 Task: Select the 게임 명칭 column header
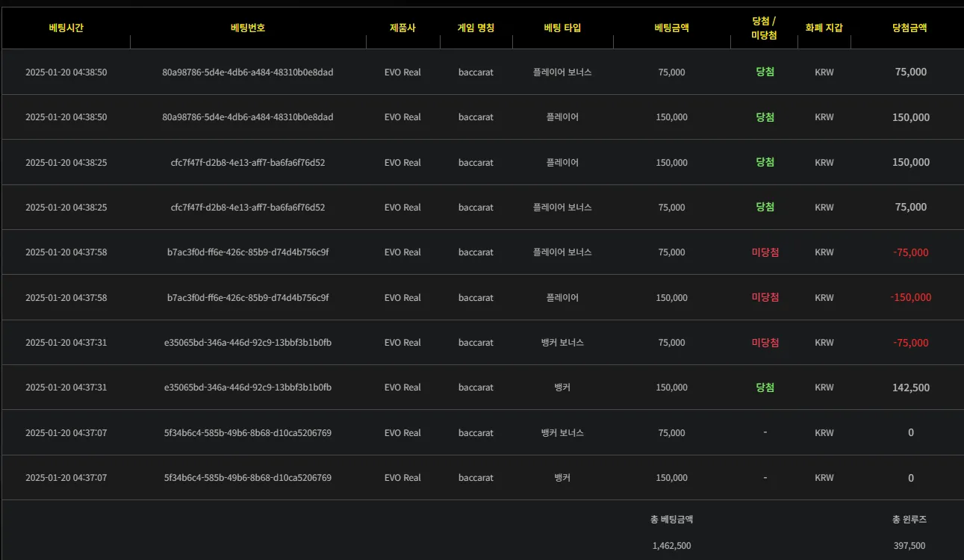click(476, 28)
